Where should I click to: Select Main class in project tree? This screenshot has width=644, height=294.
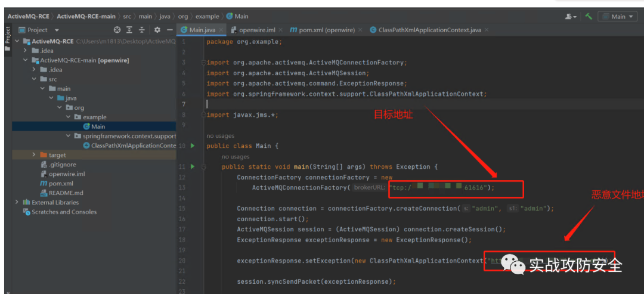(x=94, y=126)
